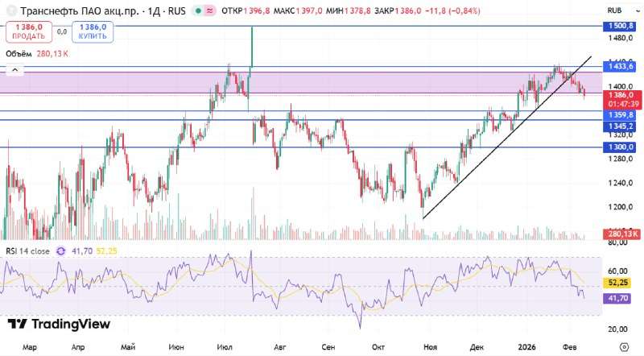Click the 2026 label on the time axis
This screenshot has height=356, width=644.
pos(526,347)
